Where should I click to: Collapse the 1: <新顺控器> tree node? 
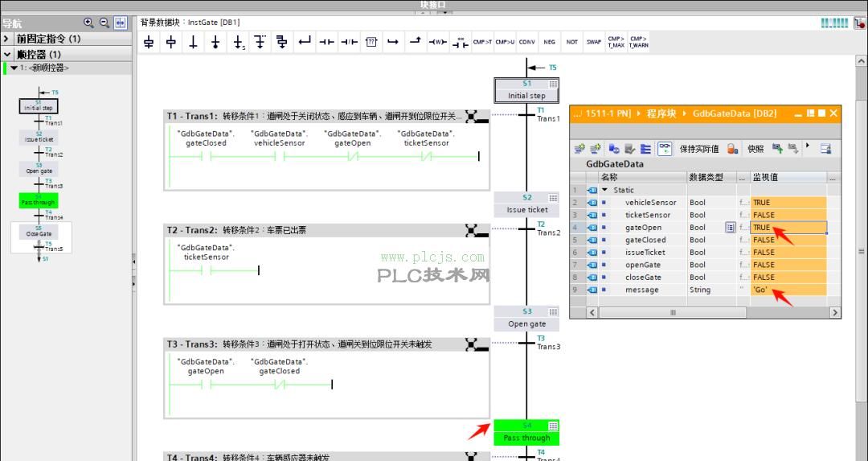(14, 68)
